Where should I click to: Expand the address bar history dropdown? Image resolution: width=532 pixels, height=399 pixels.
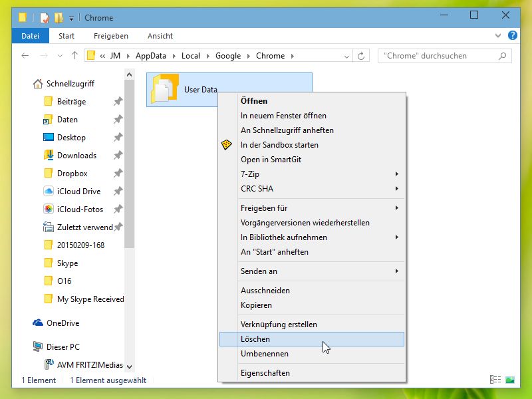tap(346, 57)
